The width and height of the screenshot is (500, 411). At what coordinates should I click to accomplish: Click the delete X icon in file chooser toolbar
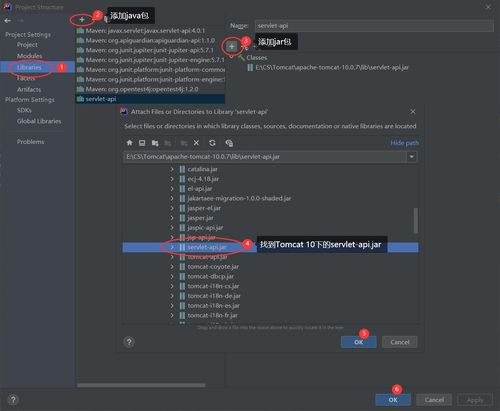196,143
